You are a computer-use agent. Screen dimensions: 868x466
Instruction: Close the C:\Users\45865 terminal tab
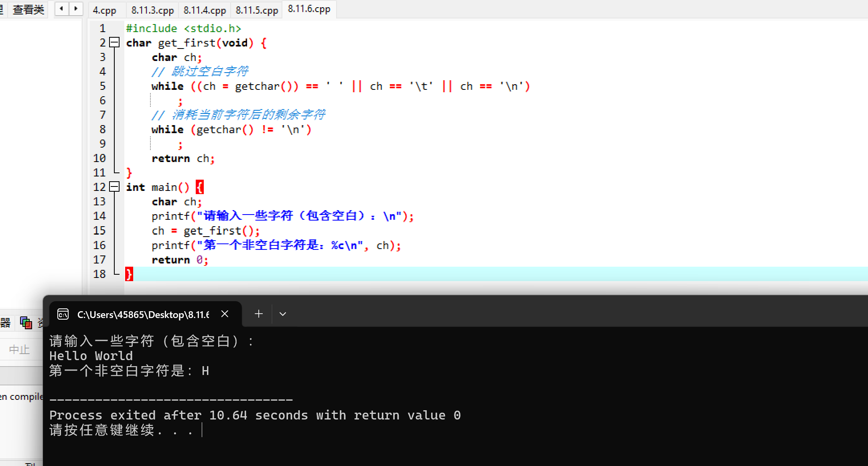coord(225,314)
